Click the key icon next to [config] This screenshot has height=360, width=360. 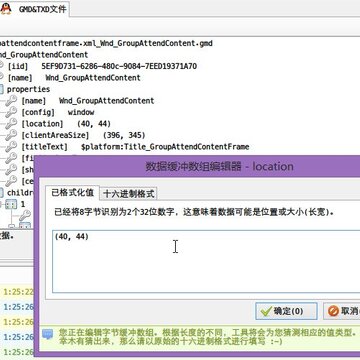[11, 112]
